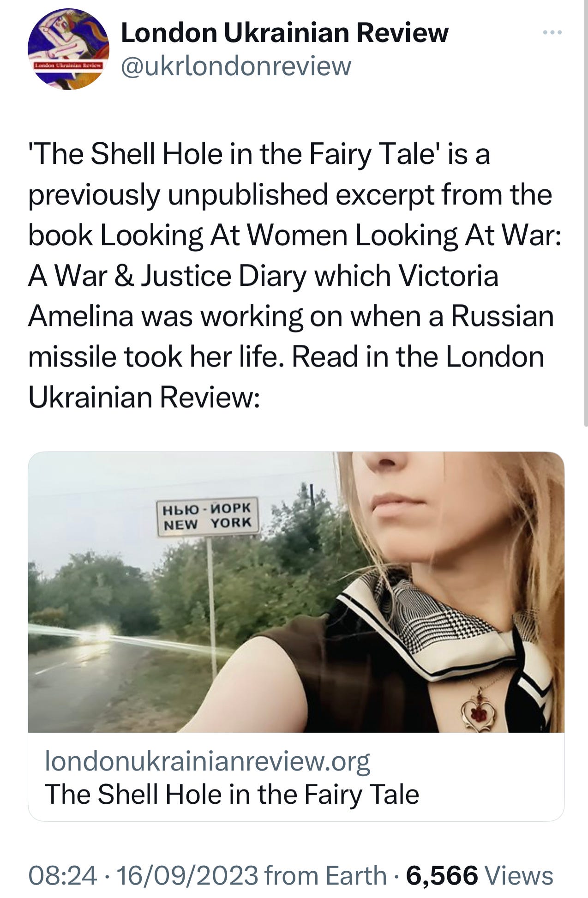Viewport: 588px width, 898px height.
Task: Click the New York road sign in the photo
Action: [x=208, y=516]
